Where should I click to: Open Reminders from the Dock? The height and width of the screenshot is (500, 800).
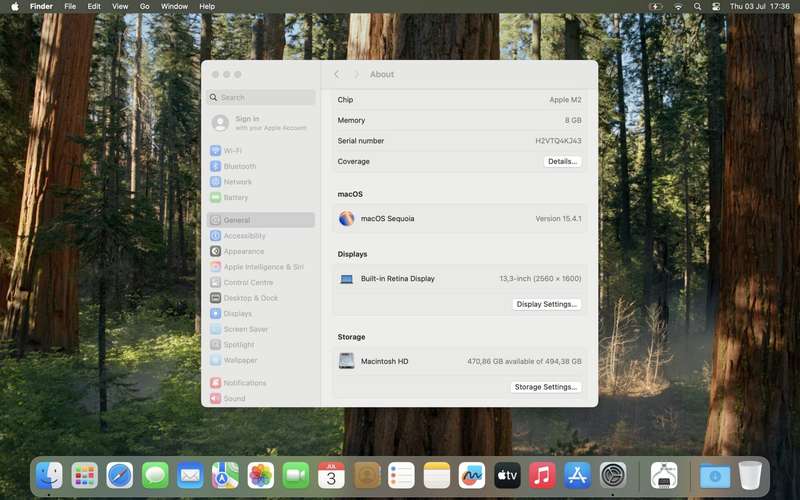(402, 476)
